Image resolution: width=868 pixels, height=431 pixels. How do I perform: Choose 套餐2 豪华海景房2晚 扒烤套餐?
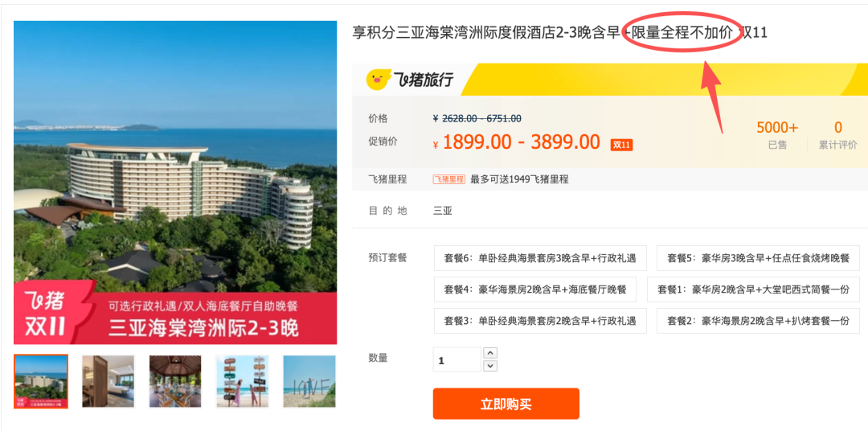[x=758, y=320]
